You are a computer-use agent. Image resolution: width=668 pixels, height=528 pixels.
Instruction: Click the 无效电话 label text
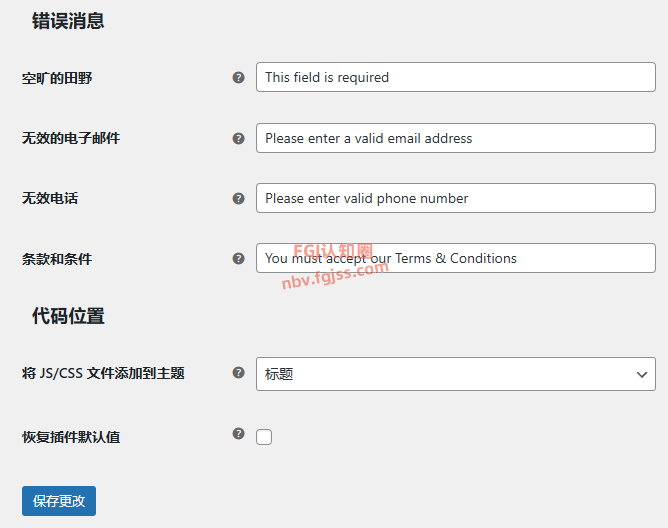coord(50,198)
